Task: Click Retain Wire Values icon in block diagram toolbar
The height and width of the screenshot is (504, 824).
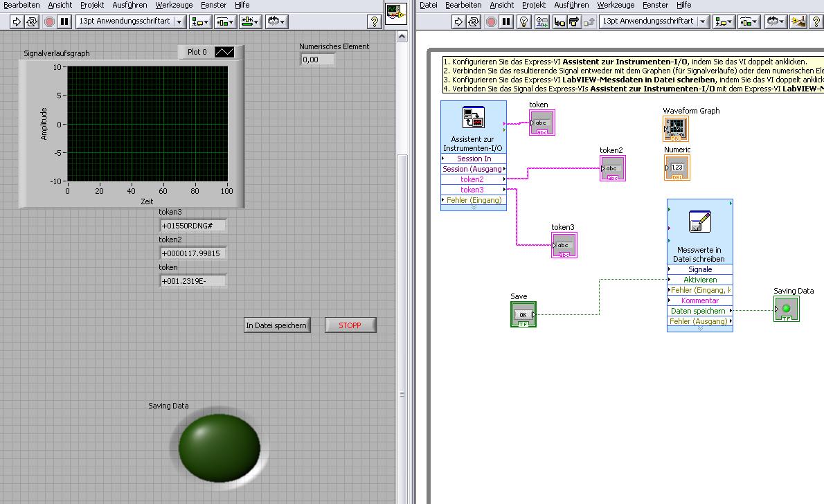Action: click(x=542, y=21)
